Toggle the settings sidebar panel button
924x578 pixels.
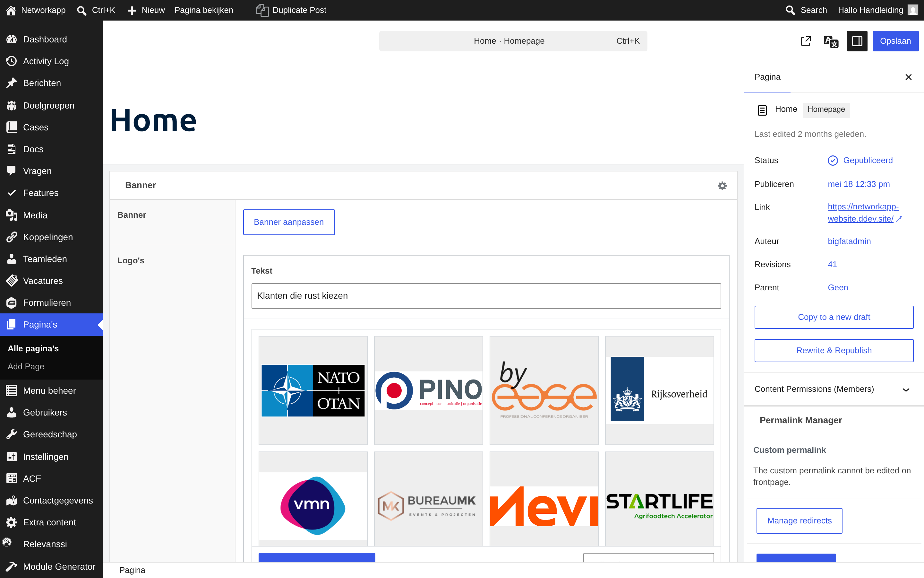[x=857, y=41]
